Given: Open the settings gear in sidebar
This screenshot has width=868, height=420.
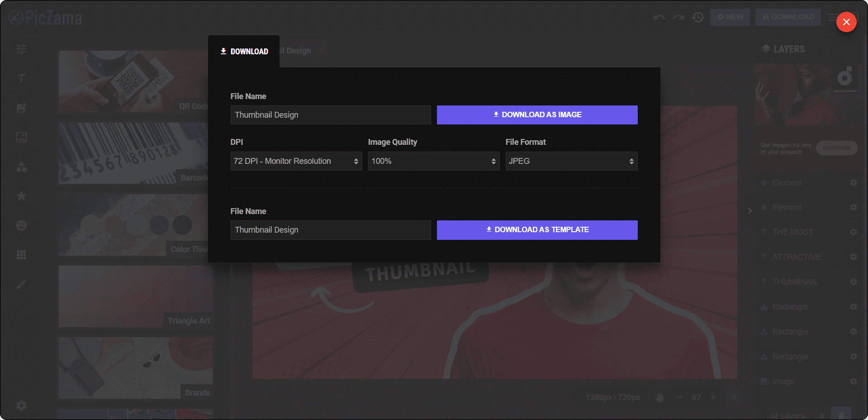Looking at the screenshot, I should pos(21,405).
